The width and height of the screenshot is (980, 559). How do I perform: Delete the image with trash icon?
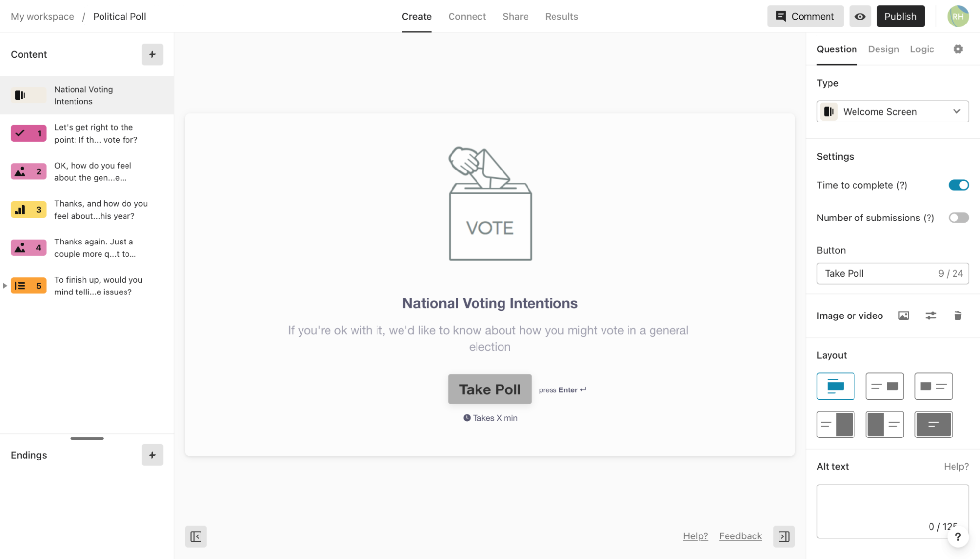click(x=957, y=316)
